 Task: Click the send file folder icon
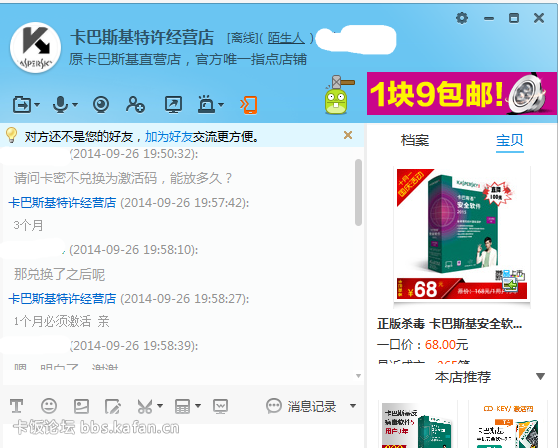coord(22,105)
